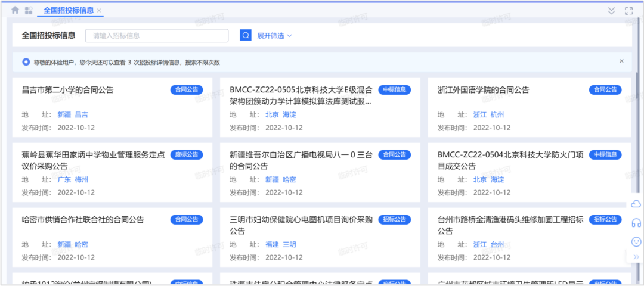Click 招标公告 tag on 台州市路桥 card
Screen dimensions: 644x286
click(605, 219)
